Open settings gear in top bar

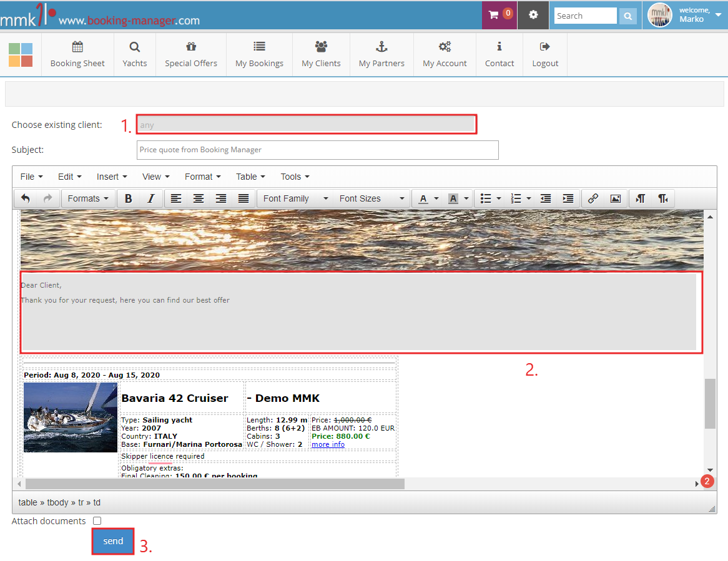point(533,15)
